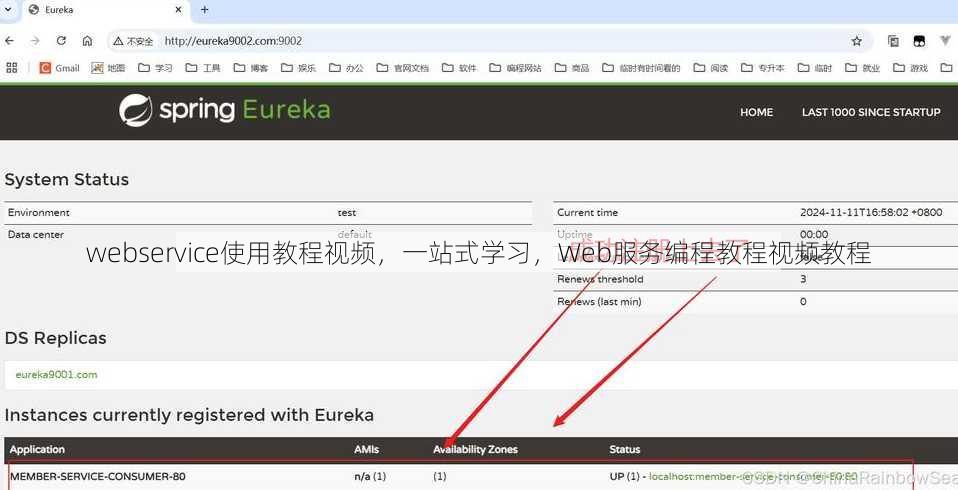Open the 临时 bookmark folder

[814, 68]
